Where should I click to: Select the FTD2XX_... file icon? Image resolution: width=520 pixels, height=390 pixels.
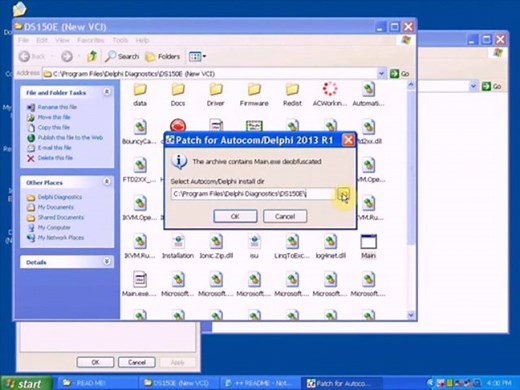139,170
